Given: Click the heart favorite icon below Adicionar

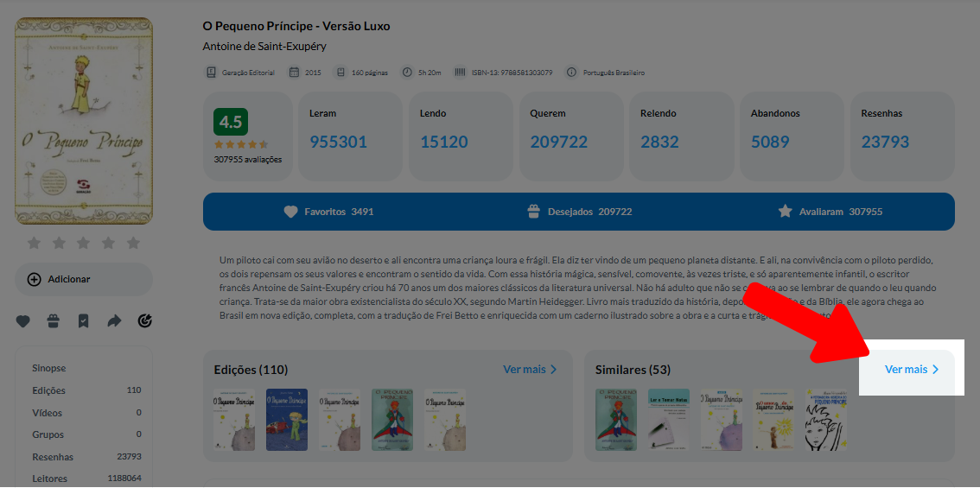Looking at the screenshot, I should [x=23, y=321].
